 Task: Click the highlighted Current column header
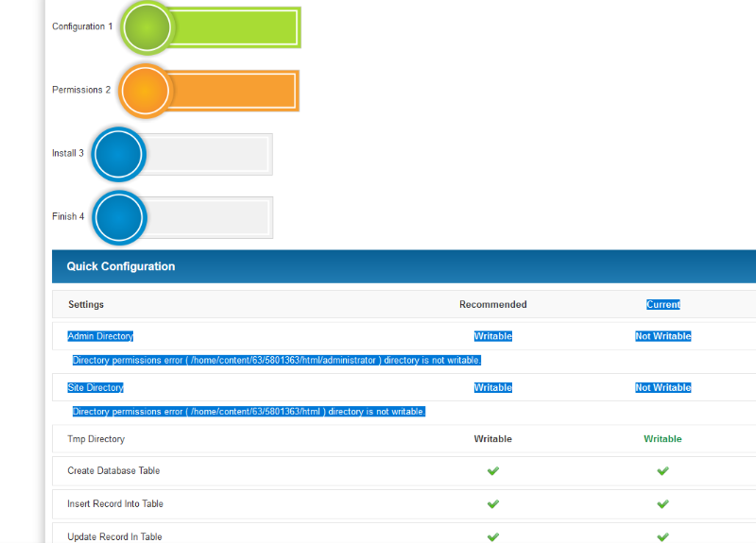[x=662, y=305]
